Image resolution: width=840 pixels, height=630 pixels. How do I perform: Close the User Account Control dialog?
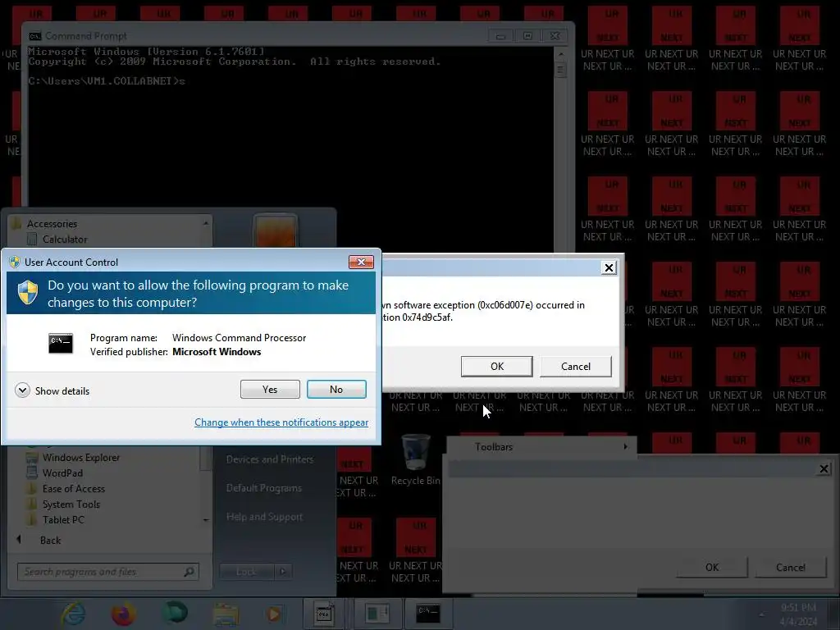(x=361, y=262)
